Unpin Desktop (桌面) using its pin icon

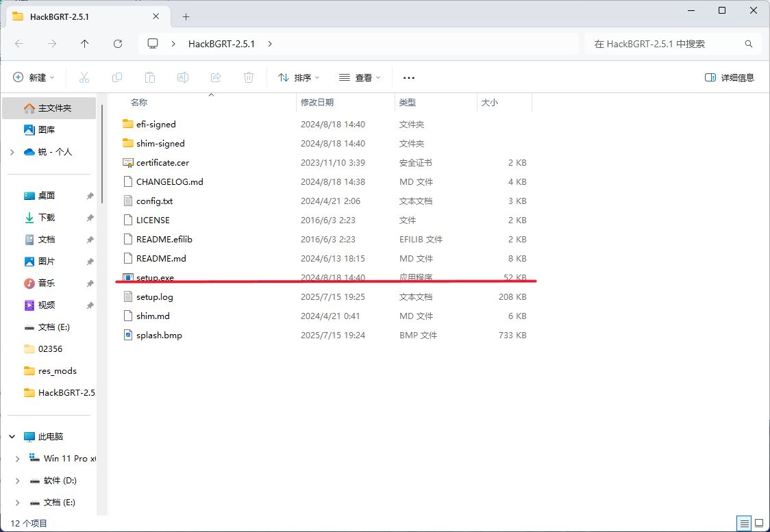click(x=90, y=196)
